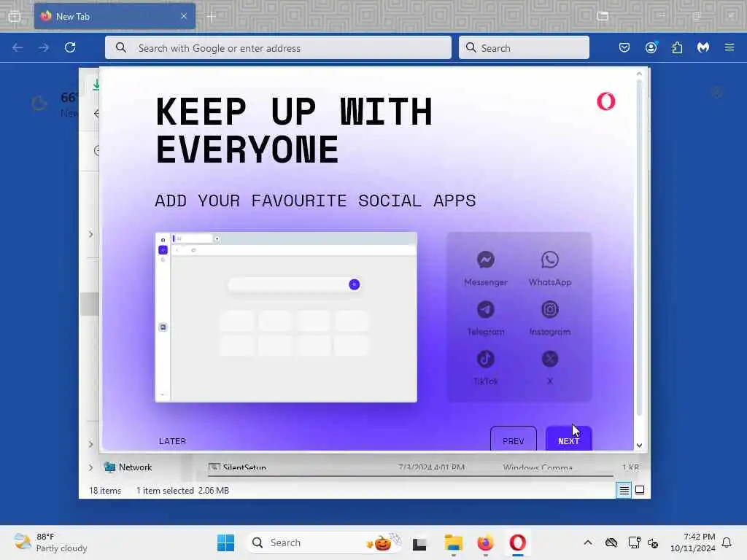747x560 pixels.
Task: Click the network tray icon
Action: (x=634, y=542)
